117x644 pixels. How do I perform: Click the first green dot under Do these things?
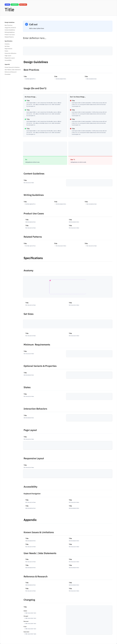pyautogui.click(x=25, y=100)
